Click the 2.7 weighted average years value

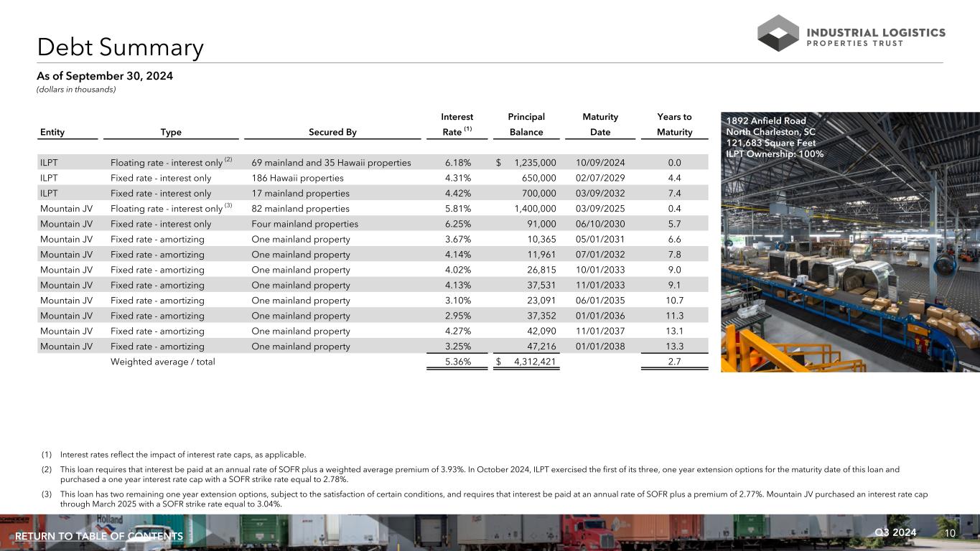(x=675, y=362)
